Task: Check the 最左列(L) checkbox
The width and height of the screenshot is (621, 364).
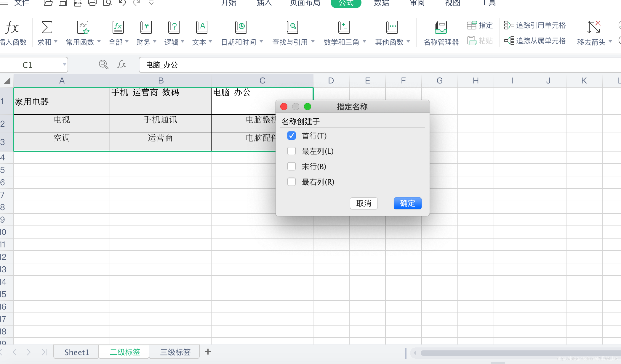Action: click(292, 151)
